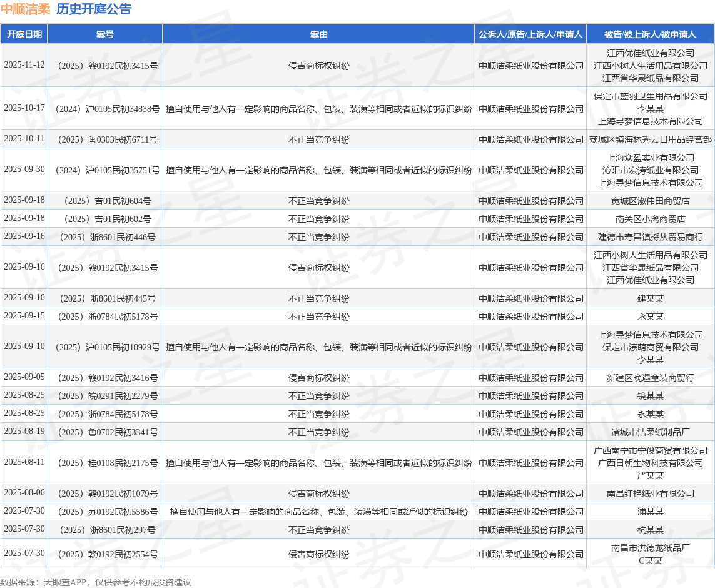Viewport: 715px width, 588px height.
Task: Click the date 2025-10-17
Action: click(24, 108)
